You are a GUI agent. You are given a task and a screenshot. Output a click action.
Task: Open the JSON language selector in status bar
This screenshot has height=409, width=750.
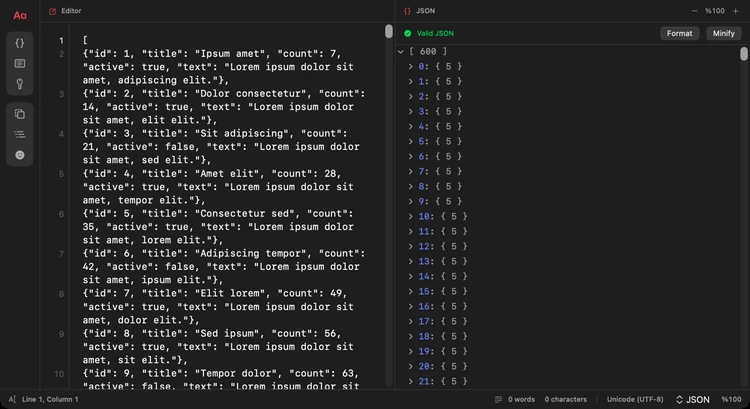tap(693, 399)
